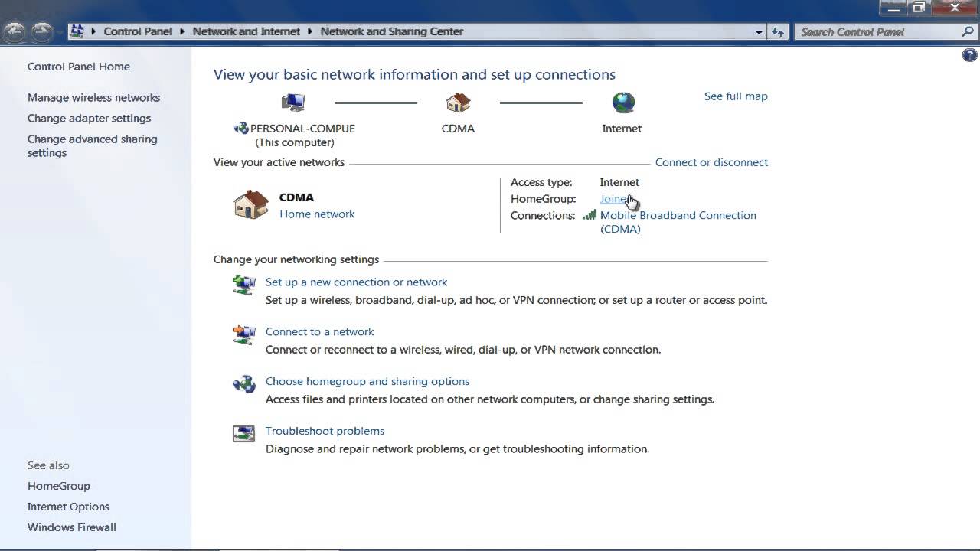Select Network and Sharing Center breadcrumb

click(392, 31)
